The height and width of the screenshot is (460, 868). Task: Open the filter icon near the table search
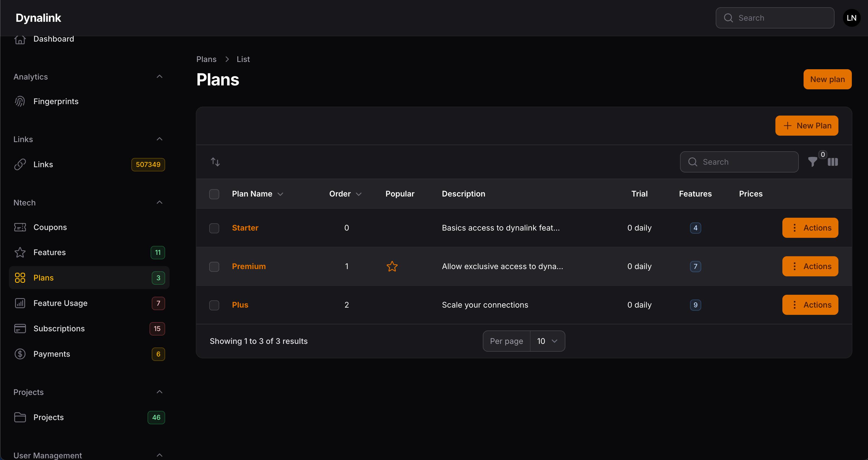pos(812,162)
